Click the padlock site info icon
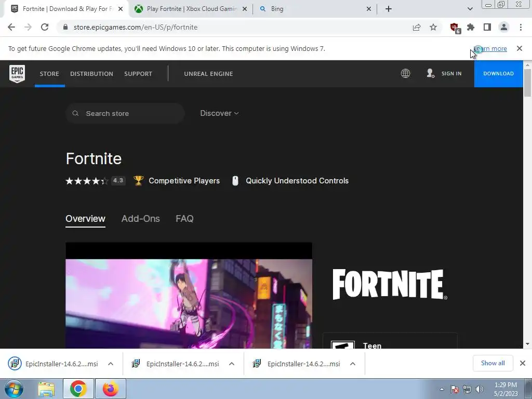Viewport: 532px width, 399px height. (x=65, y=27)
